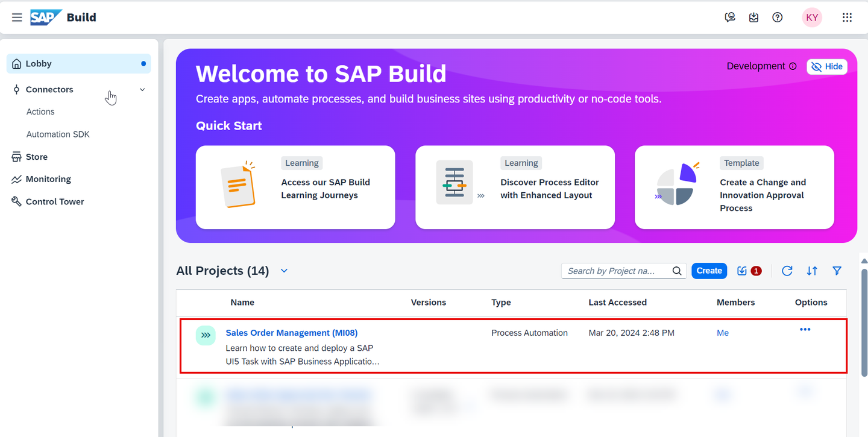Screen dimensions: 868x437
Task: Click the Name column header
Action: [242, 303]
